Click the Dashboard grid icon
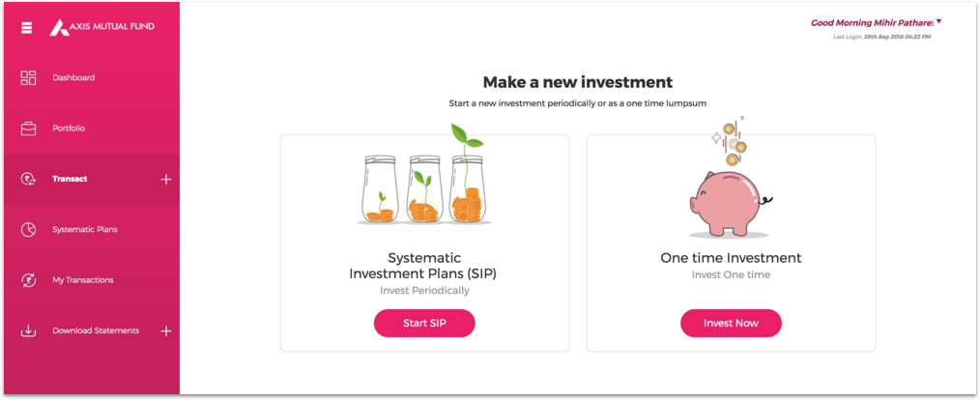Screen dimensions: 980x400 [x=28, y=77]
